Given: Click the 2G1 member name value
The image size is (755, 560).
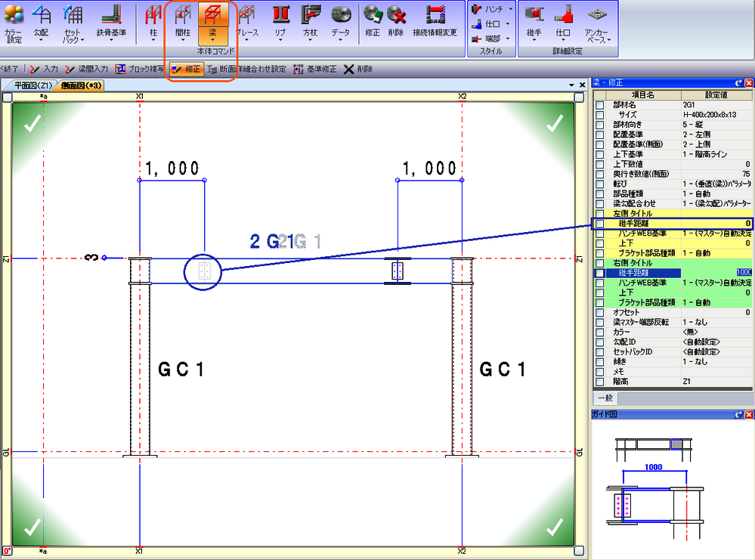Looking at the screenshot, I should 717,105.
